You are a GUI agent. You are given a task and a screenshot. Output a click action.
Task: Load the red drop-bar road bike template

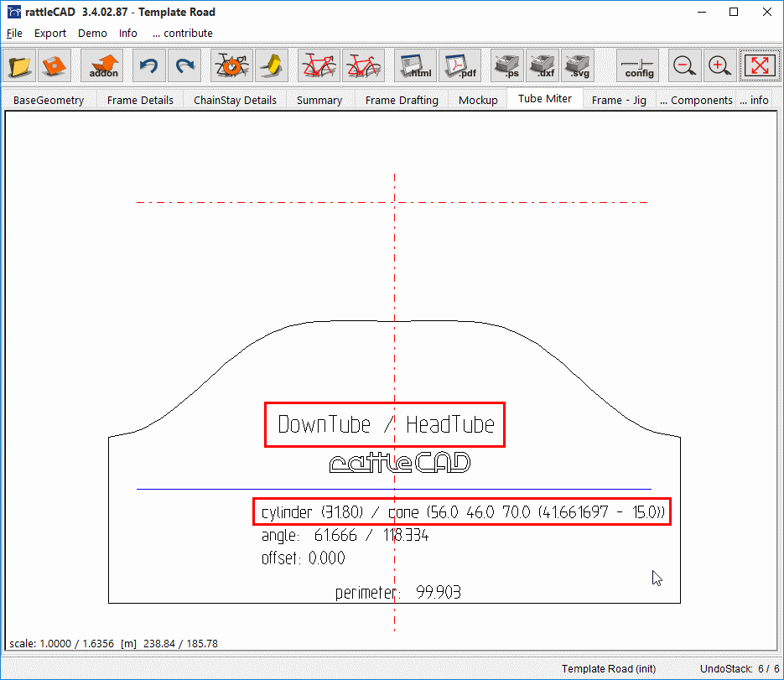click(x=319, y=65)
